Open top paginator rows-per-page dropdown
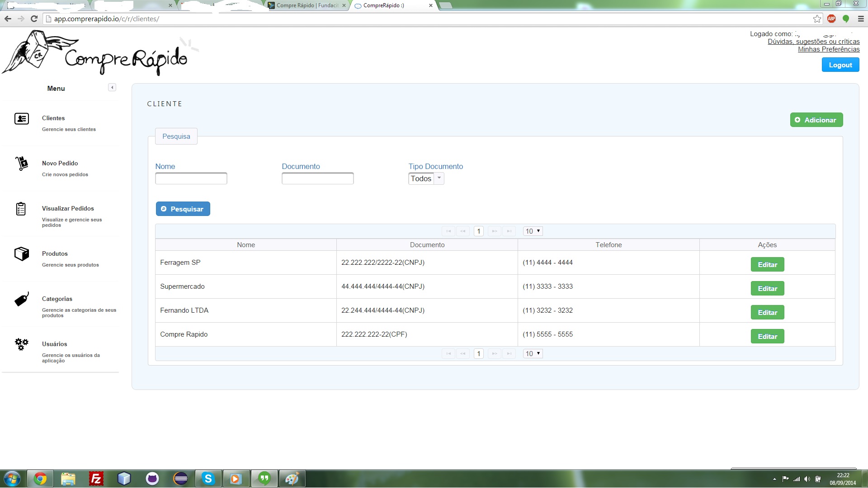Viewport: 868px width, 488px height. [533, 231]
